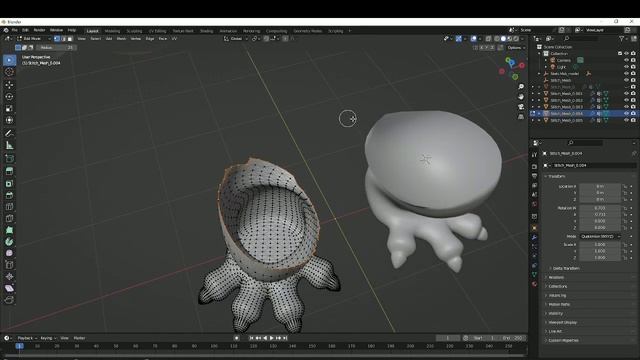This screenshot has width=640, height=360.
Task: Hide the Light object in outliner
Action: pyautogui.click(x=627, y=67)
